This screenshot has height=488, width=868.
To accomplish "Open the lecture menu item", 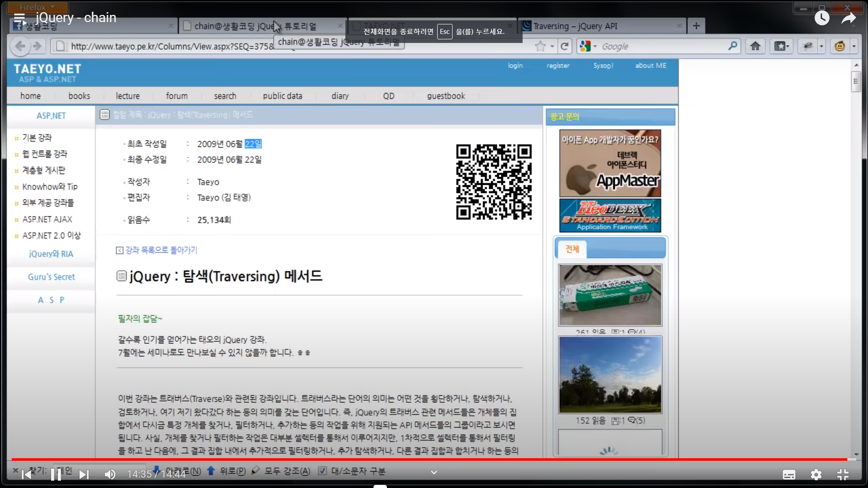I will (127, 96).
